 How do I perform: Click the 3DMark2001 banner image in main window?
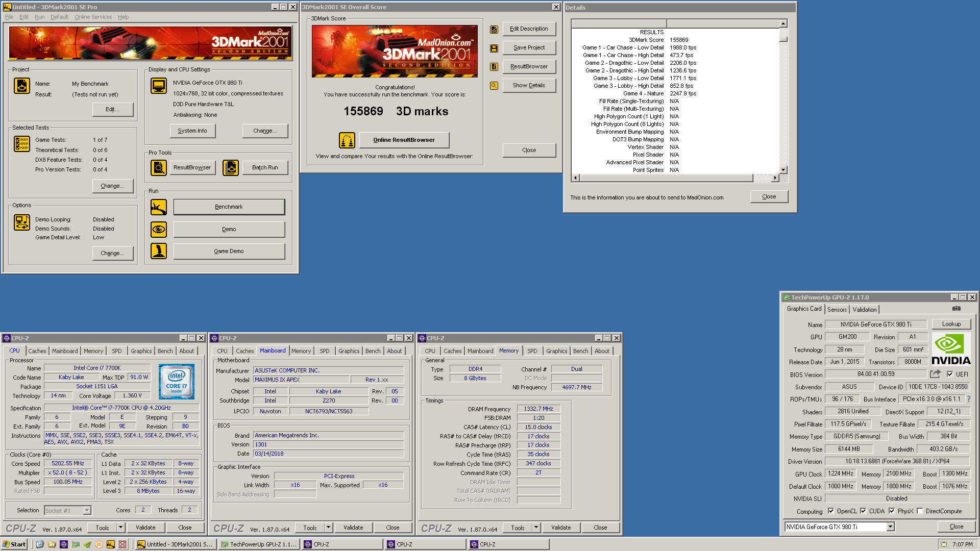click(151, 43)
